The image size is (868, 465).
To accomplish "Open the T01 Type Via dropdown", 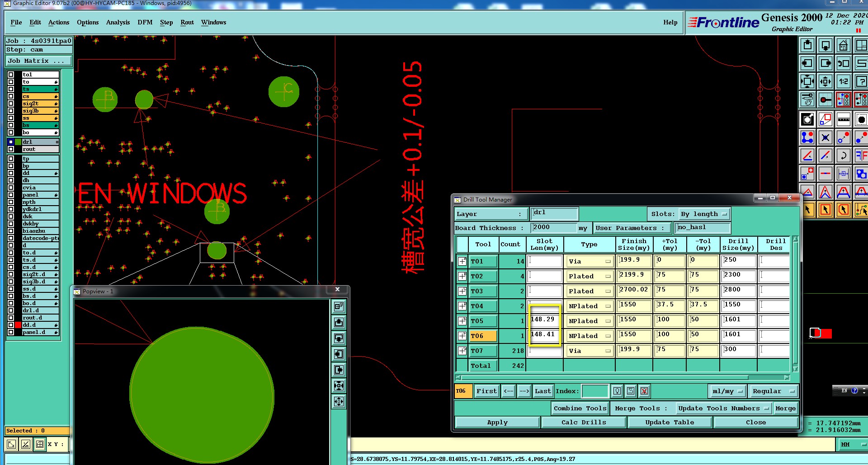I will 590,261.
